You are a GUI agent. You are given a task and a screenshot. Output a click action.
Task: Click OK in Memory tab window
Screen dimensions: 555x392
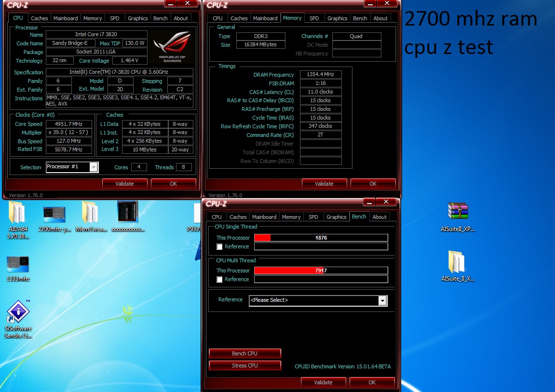373,184
